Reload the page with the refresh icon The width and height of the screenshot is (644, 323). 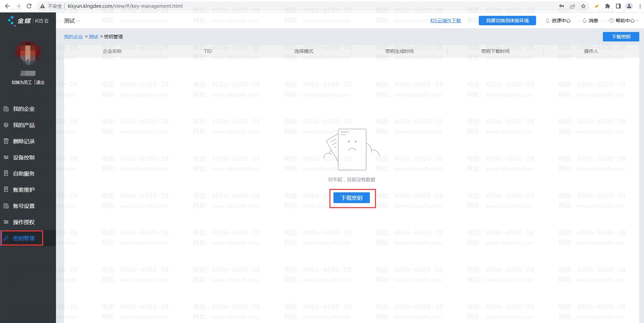[x=29, y=6]
